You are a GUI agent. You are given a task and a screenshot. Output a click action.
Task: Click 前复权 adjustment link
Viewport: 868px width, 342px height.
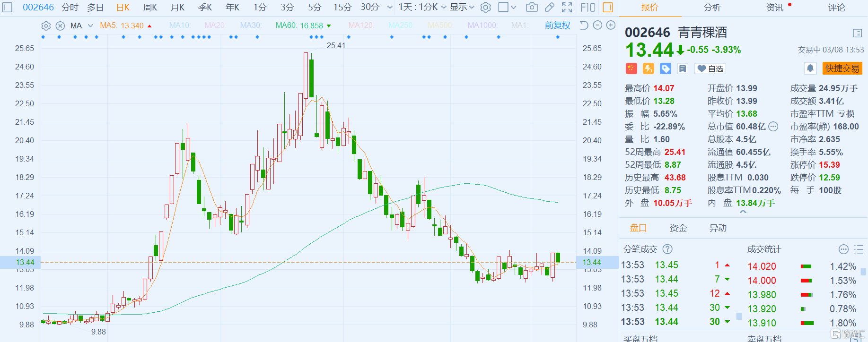pyautogui.click(x=557, y=26)
